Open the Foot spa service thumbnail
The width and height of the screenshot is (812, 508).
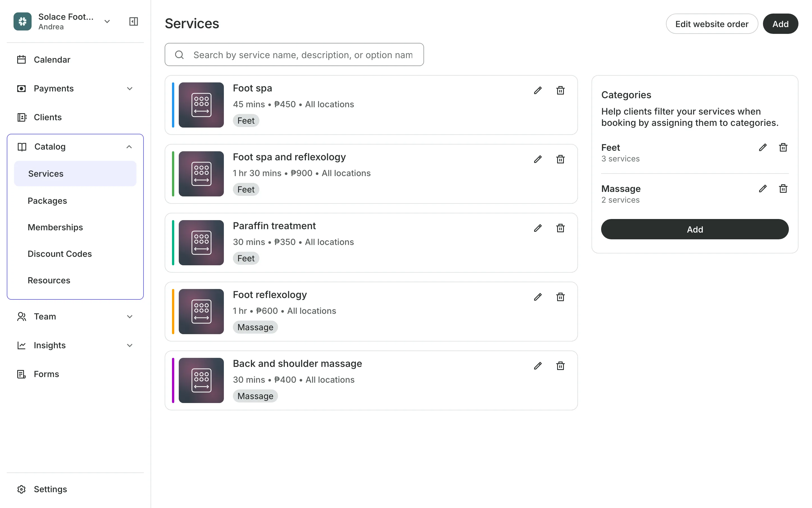coord(201,105)
